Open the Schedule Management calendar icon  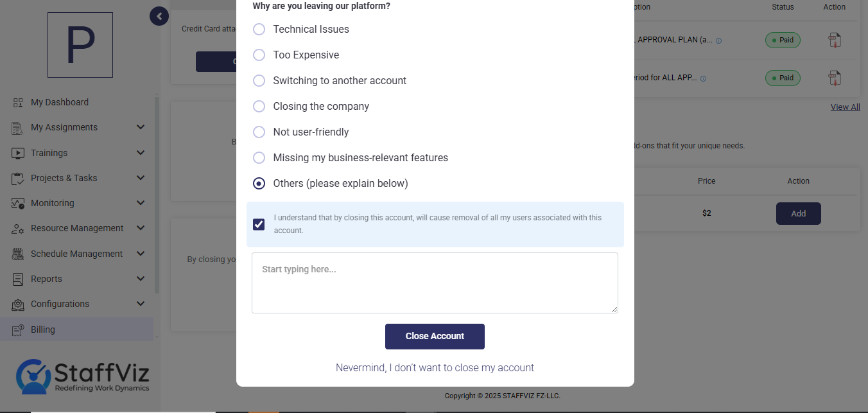coord(18,254)
